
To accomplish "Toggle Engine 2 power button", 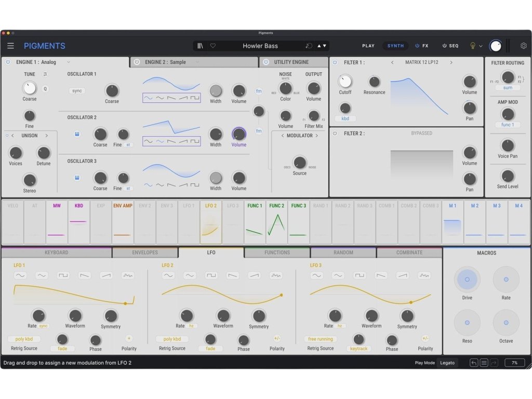I will point(137,62).
